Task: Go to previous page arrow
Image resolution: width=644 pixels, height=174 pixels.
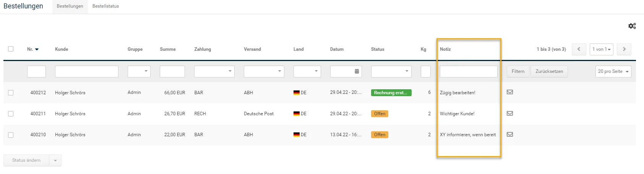Action: (579, 49)
